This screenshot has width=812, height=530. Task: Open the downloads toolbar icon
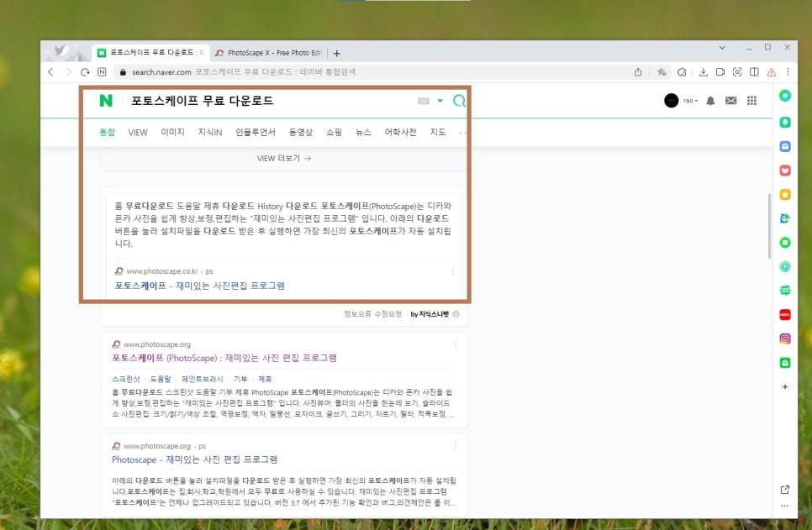coord(704,72)
